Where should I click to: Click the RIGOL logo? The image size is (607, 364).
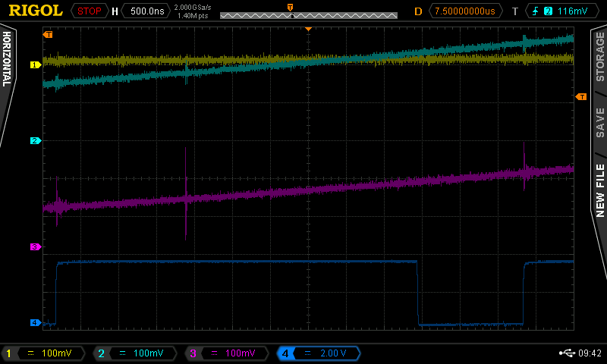coord(36,11)
